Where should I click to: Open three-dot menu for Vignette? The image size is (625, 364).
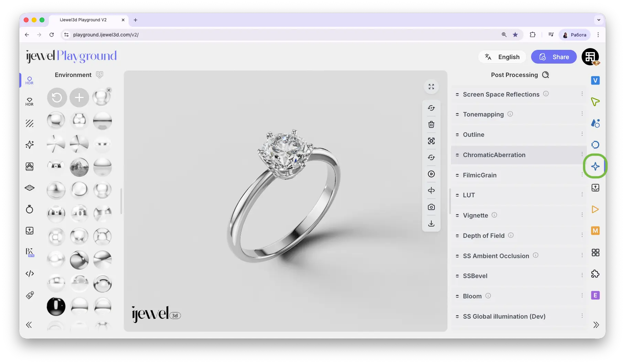[582, 214]
